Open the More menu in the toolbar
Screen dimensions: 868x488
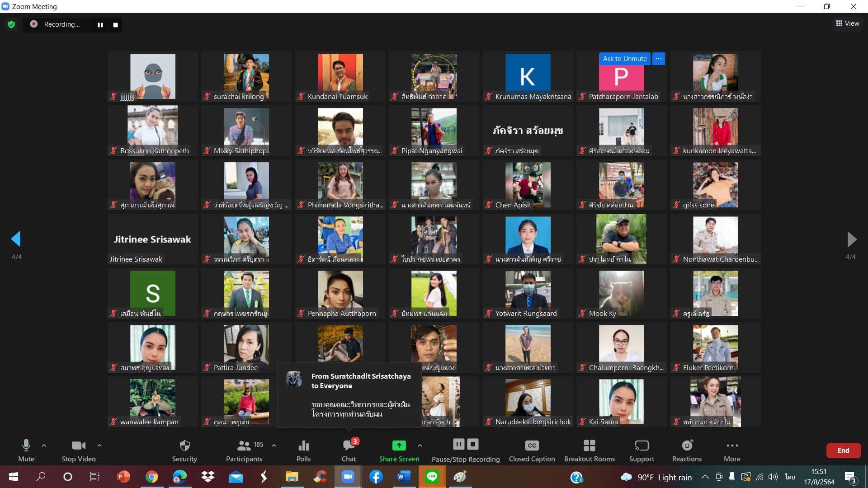pyautogui.click(x=732, y=450)
